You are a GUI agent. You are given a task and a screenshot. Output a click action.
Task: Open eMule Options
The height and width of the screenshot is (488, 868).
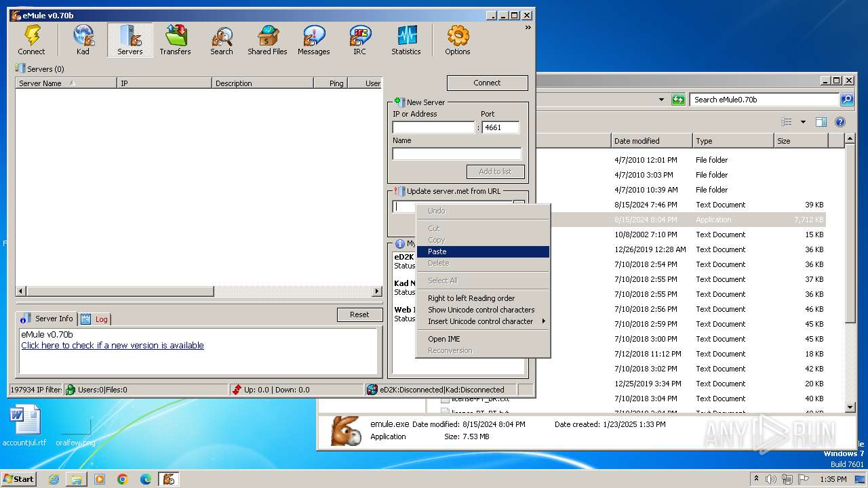[x=457, y=40]
